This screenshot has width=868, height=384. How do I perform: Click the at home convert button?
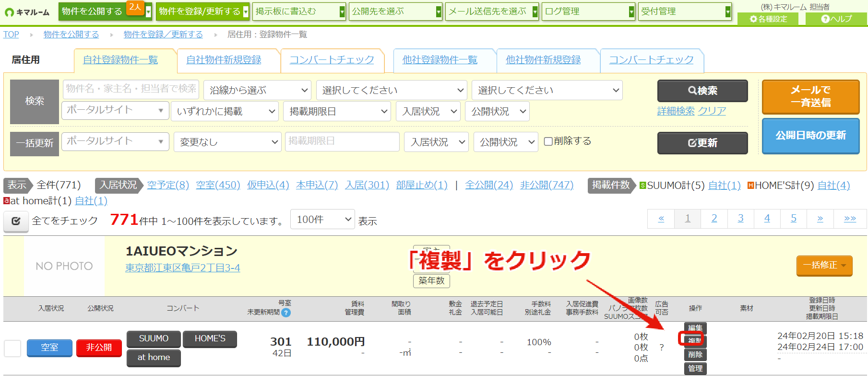[x=154, y=358]
